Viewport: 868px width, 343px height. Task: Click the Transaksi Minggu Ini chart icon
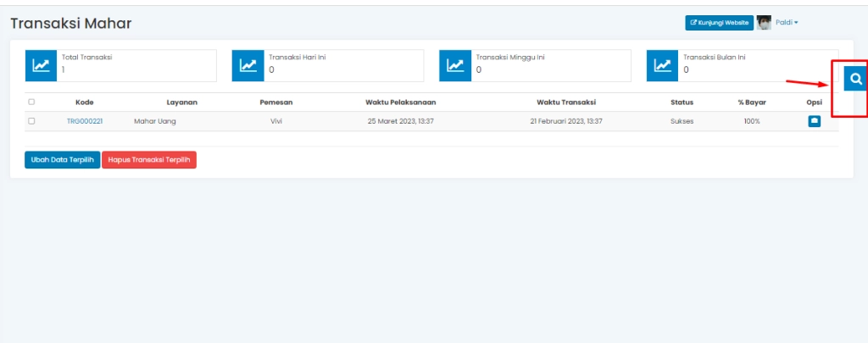(455, 65)
